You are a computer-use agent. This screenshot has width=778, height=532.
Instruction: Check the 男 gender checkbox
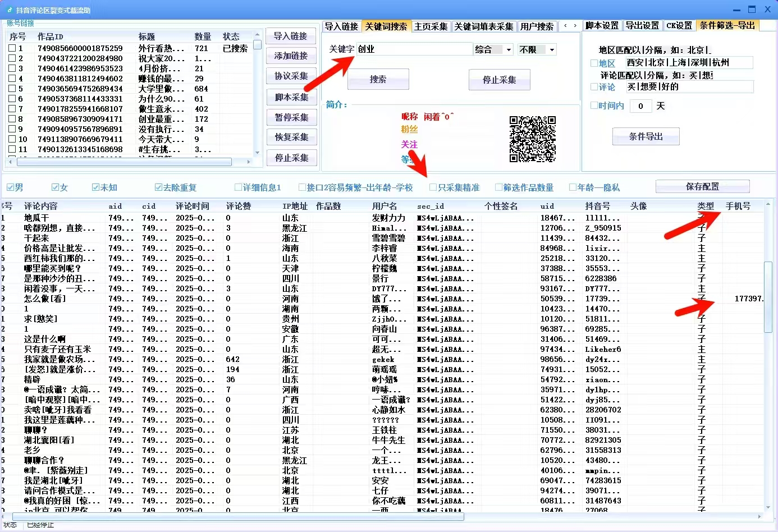point(11,187)
